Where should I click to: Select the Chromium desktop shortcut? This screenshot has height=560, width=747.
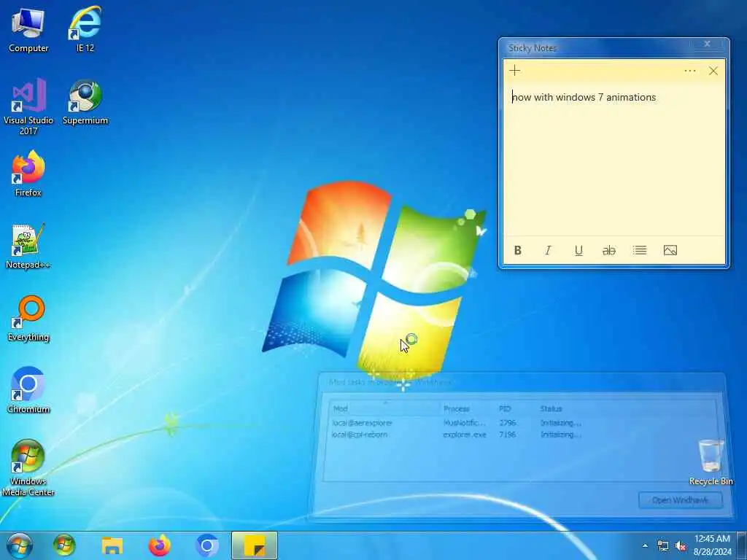coord(28,391)
